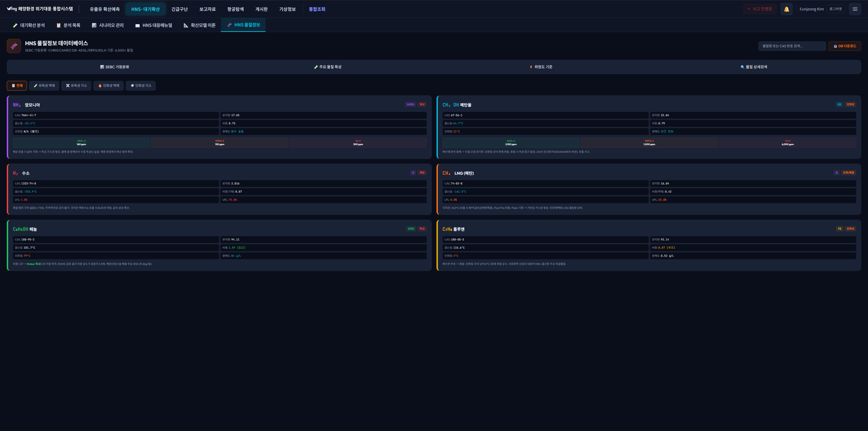The height and width of the screenshot is (431, 868).
Task: Open the 기상정보 menu
Action: click(287, 9)
